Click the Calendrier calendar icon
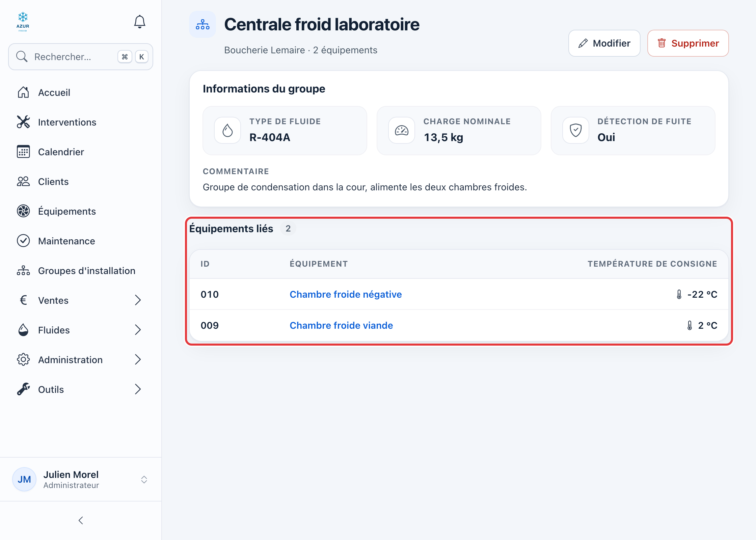 click(x=23, y=152)
